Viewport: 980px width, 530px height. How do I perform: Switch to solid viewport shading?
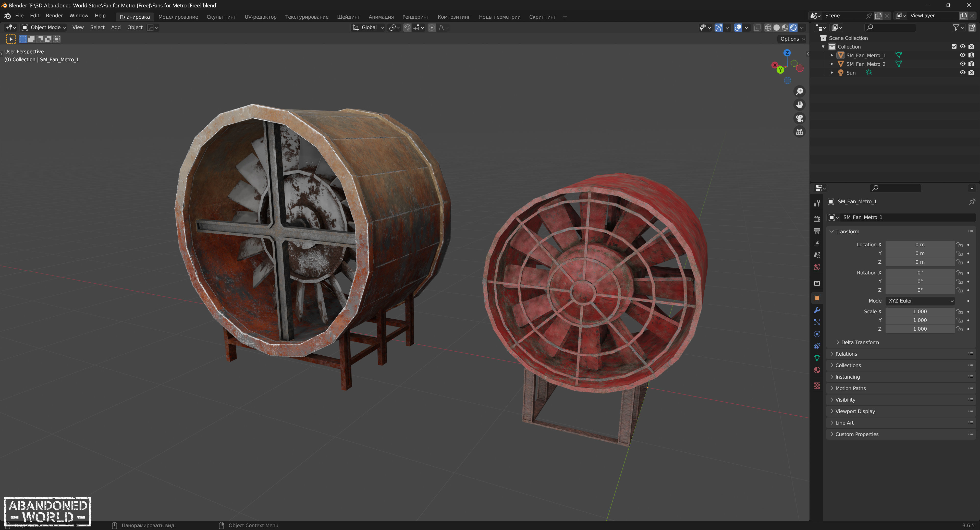click(776, 27)
